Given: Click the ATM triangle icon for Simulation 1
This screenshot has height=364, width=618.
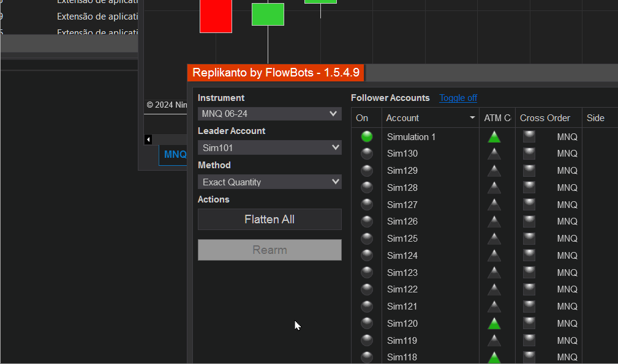Looking at the screenshot, I should point(494,137).
